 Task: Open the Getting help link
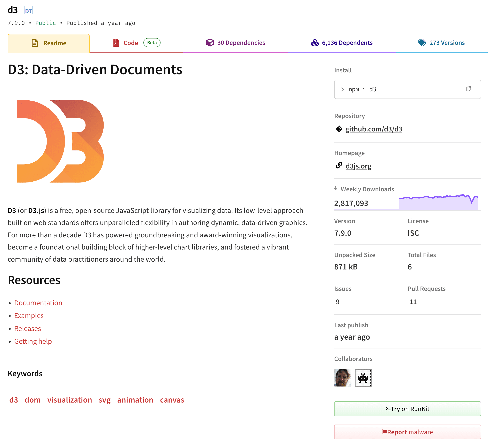33,341
